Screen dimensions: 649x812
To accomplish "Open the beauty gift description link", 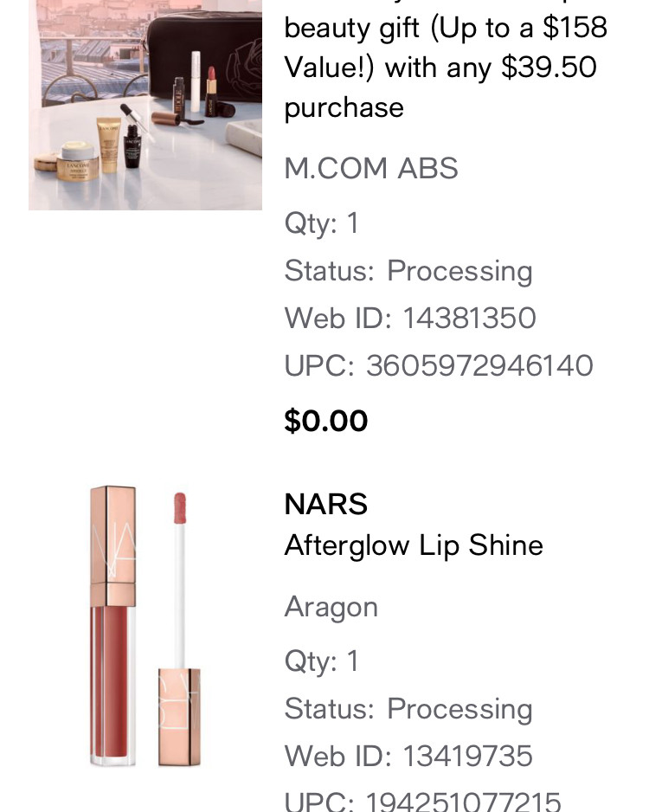I will click(445, 68).
